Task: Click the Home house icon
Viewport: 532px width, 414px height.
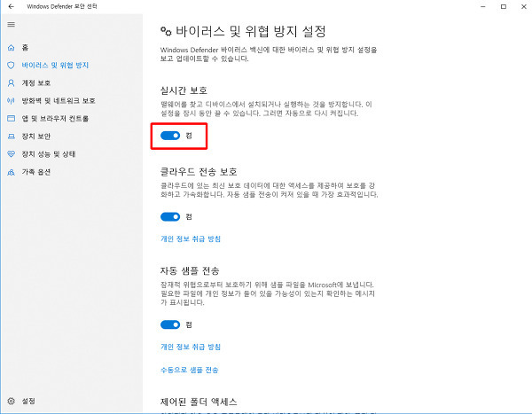Action: pos(12,48)
